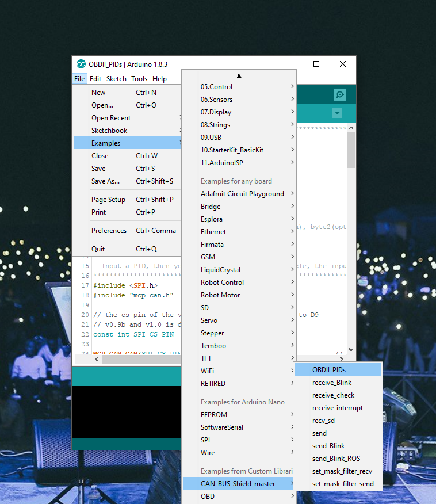Image resolution: width=436 pixels, height=504 pixels.
Task: Choose Save As... from File menu
Action: (x=128, y=181)
